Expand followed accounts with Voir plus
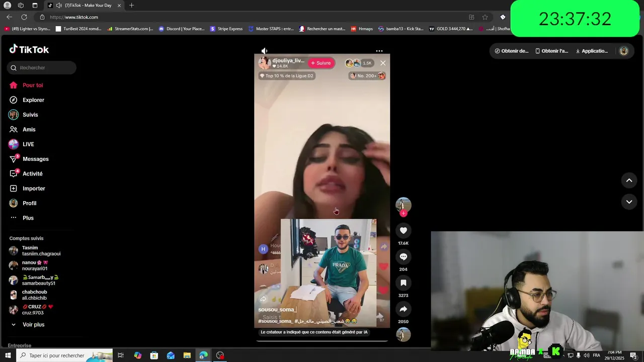 click(x=27, y=325)
